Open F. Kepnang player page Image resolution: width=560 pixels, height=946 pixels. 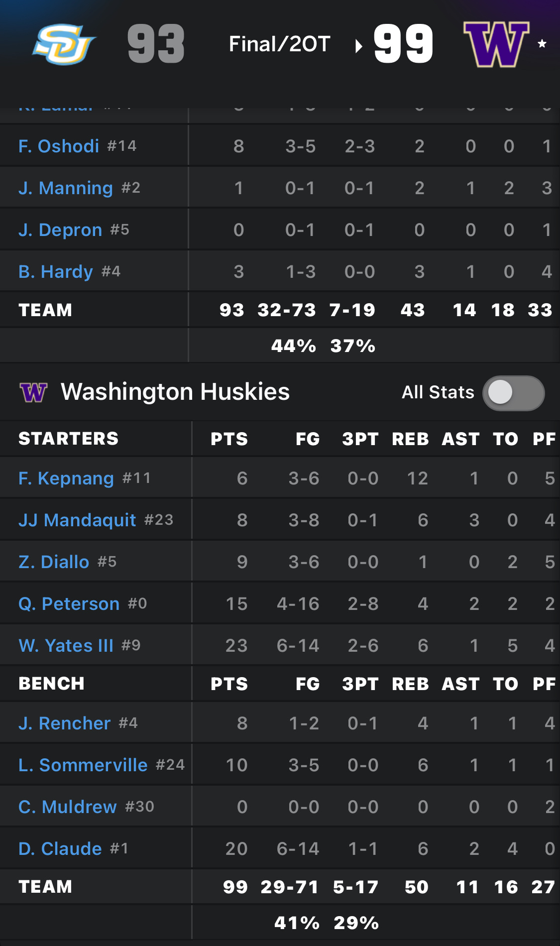[x=66, y=478]
